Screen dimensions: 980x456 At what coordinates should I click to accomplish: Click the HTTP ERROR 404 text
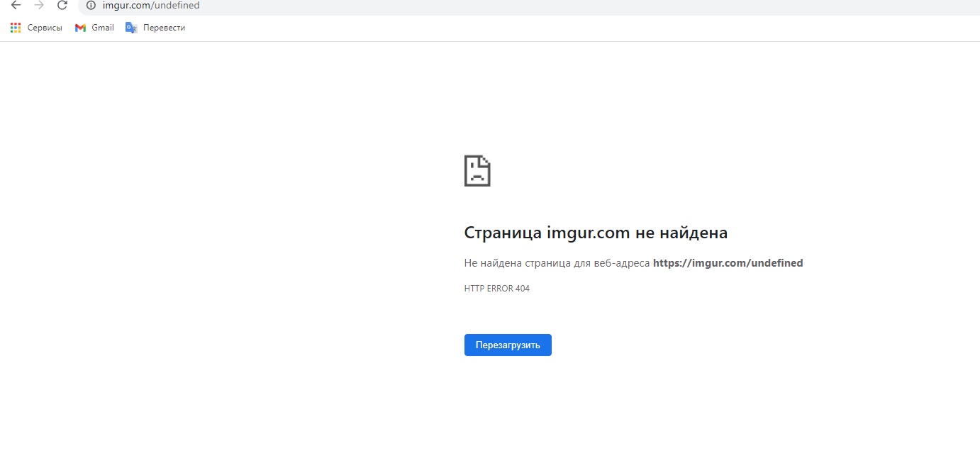click(x=496, y=289)
